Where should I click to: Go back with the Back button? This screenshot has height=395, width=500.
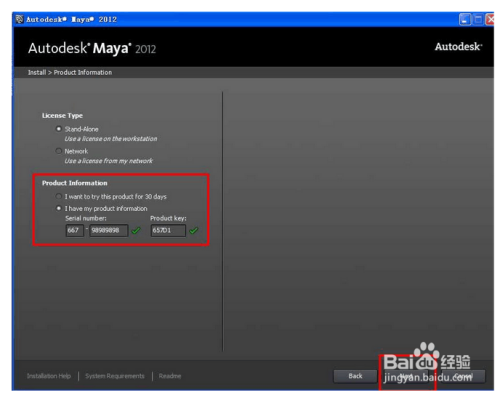[355, 376]
